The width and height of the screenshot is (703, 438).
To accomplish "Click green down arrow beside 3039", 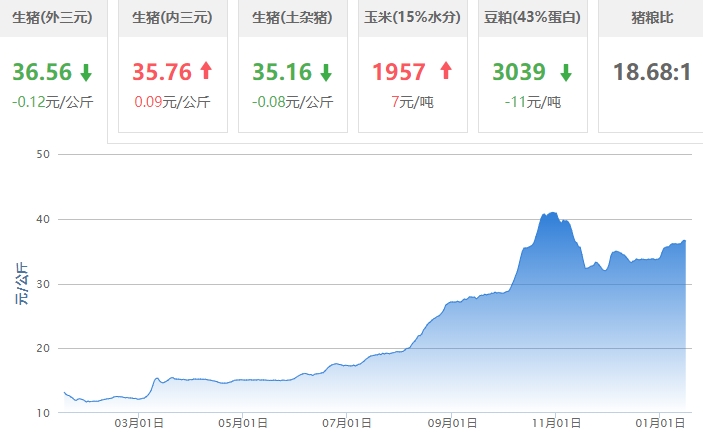I will pos(566,72).
